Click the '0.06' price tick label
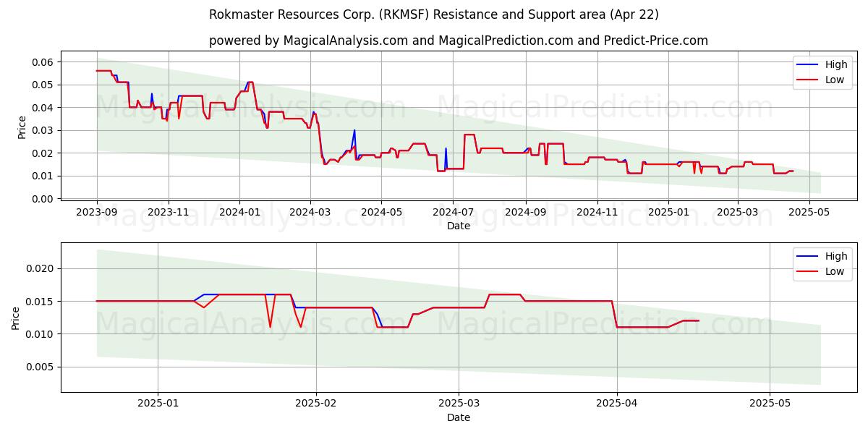This screenshot has width=868, height=434. 44,62
